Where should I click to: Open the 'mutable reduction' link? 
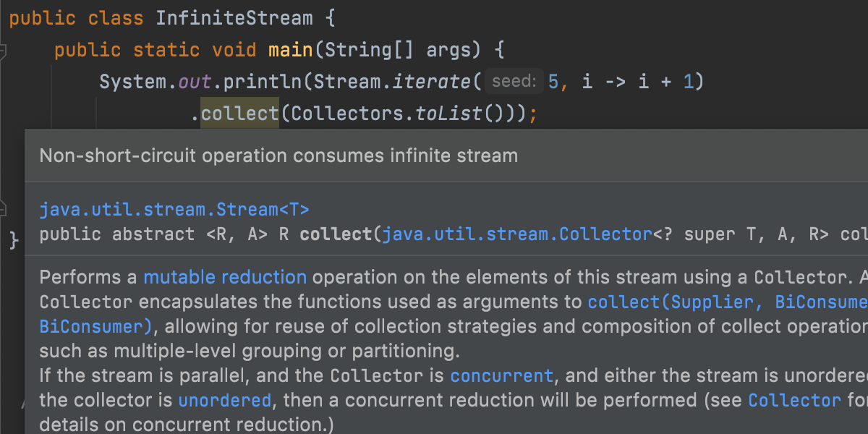[x=225, y=277]
